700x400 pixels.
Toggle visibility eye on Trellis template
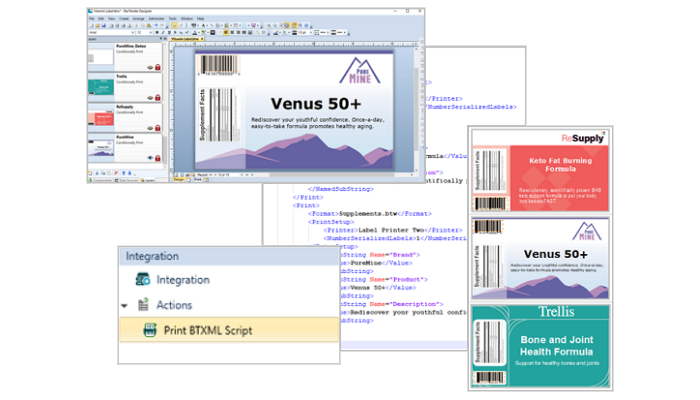[149, 97]
